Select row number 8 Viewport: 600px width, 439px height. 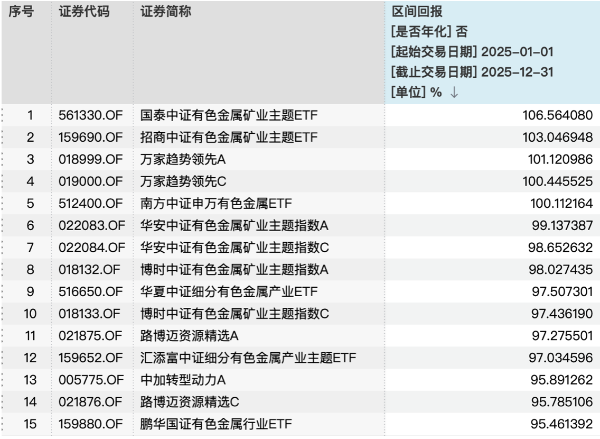pyautogui.click(x=30, y=270)
